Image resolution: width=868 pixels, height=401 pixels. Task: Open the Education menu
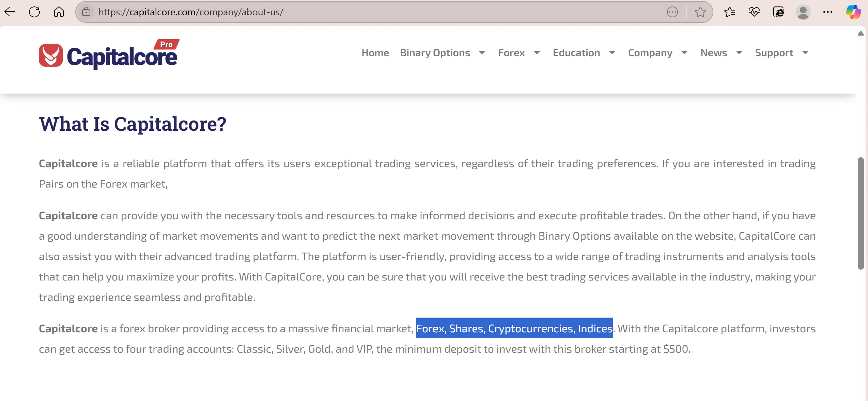click(x=576, y=53)
